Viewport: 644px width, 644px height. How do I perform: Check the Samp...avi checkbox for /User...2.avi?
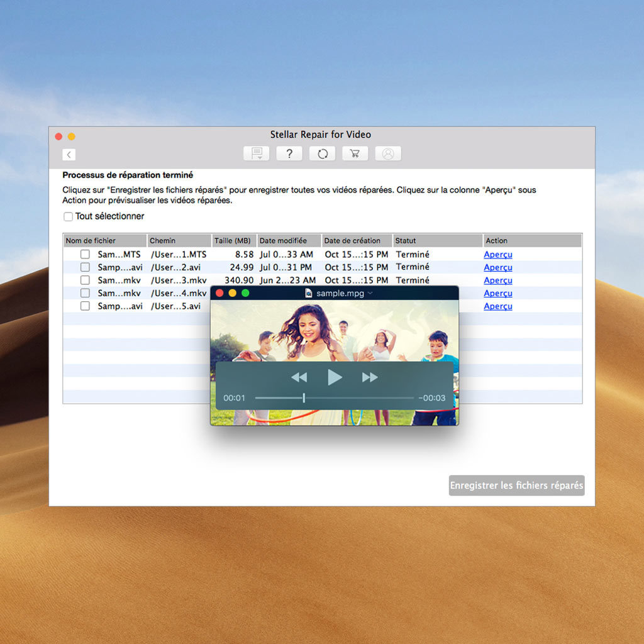[85, 267]
